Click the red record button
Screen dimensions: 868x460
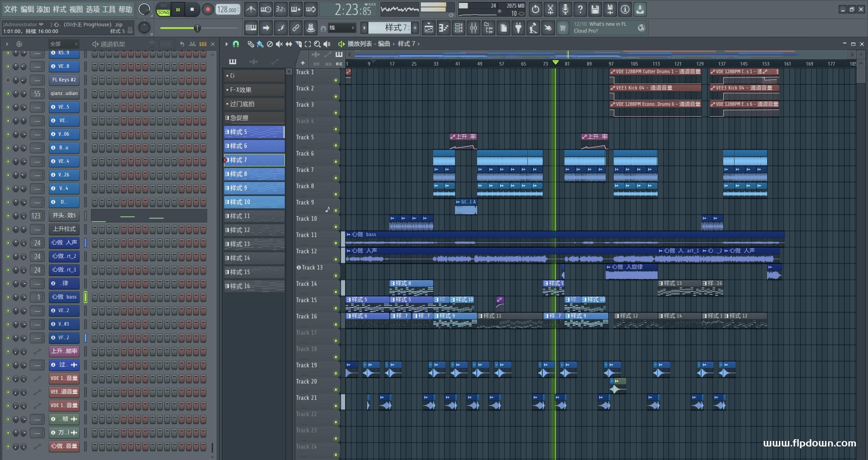(x=208, y=9)
